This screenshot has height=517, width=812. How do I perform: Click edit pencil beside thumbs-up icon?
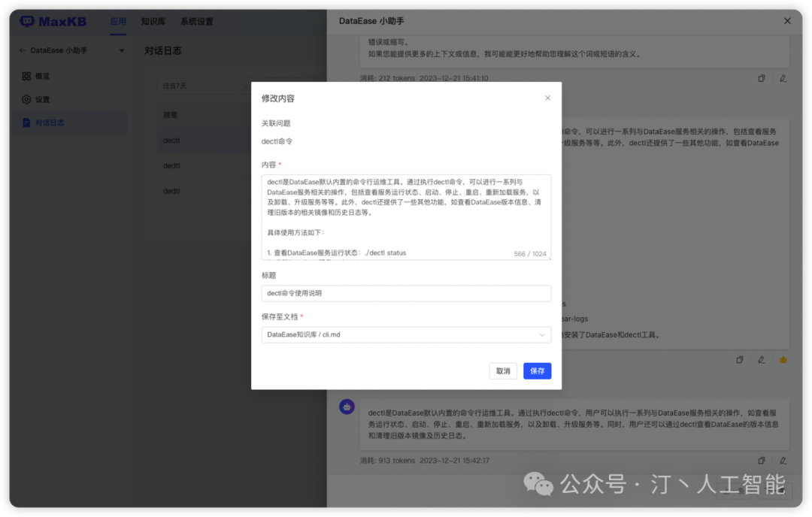click(x=761, y=360)
